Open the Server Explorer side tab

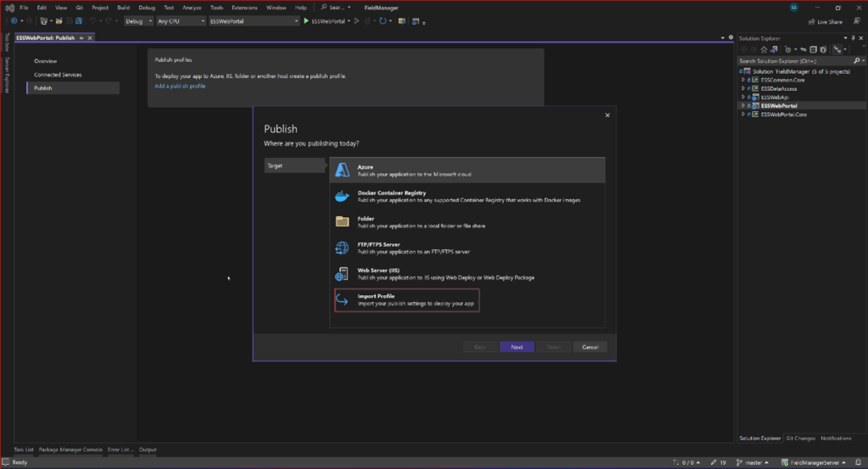tap(7, 75)
